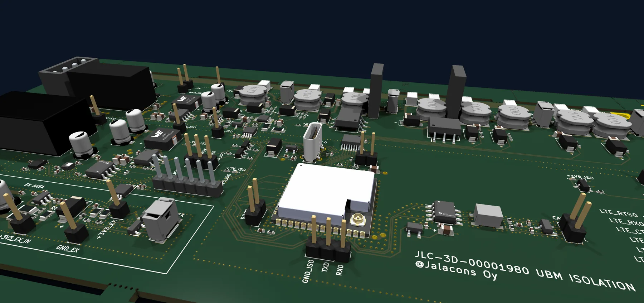Click the 'LTE_RTSO' silkscreen label

pyautogui.click(x=619, y=213)
